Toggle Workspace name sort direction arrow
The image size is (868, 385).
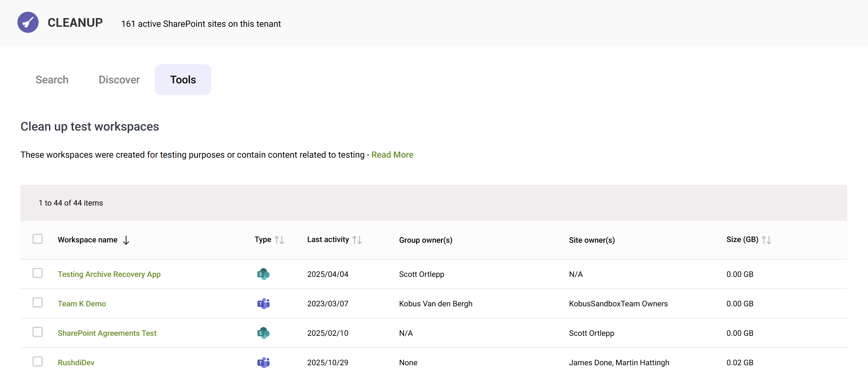point(126,240)
